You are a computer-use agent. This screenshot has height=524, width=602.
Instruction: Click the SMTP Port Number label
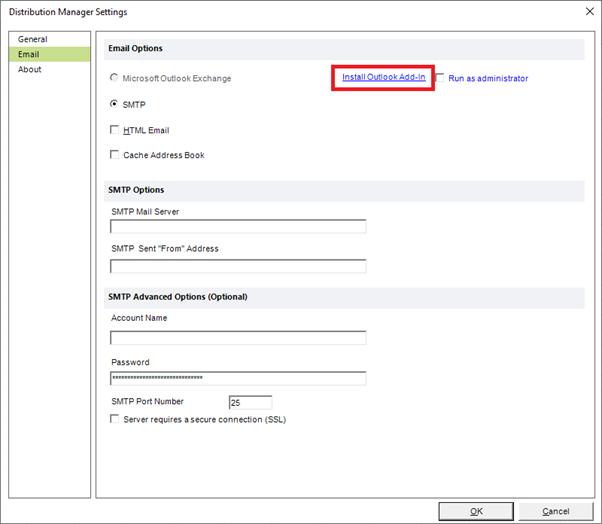147,402
